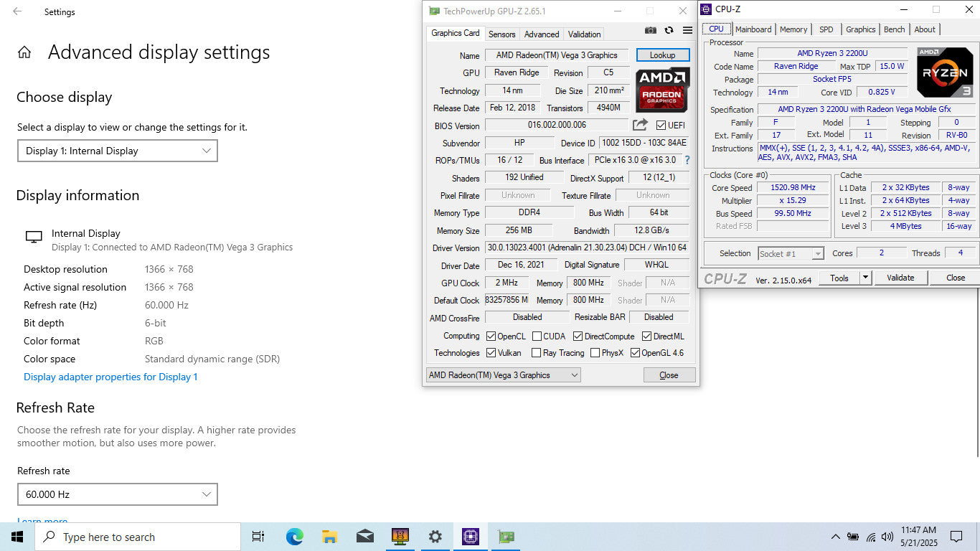Click the Bus Interface question mark icon
Screen dimensions: 980x551
point(687,160)
